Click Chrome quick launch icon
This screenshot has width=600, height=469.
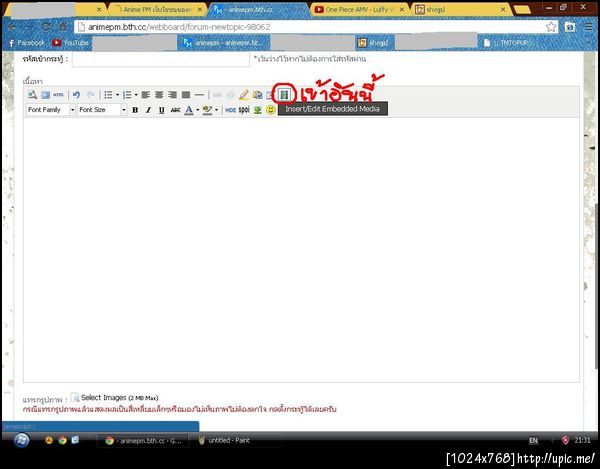tap(62, 440)
